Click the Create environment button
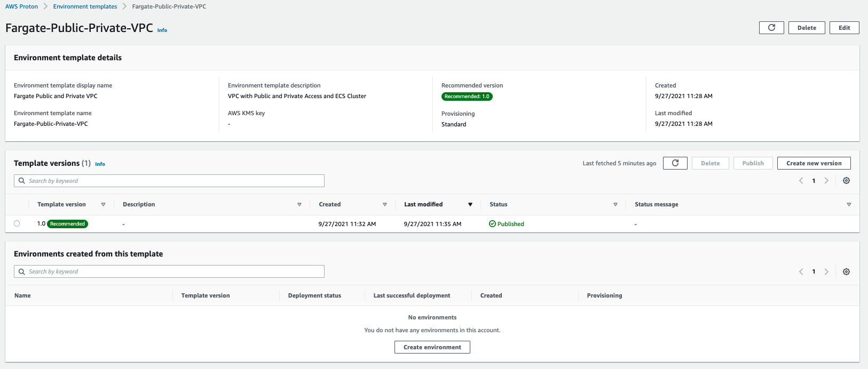This screenshot has width=868, height=369. (x=432, y=347)
